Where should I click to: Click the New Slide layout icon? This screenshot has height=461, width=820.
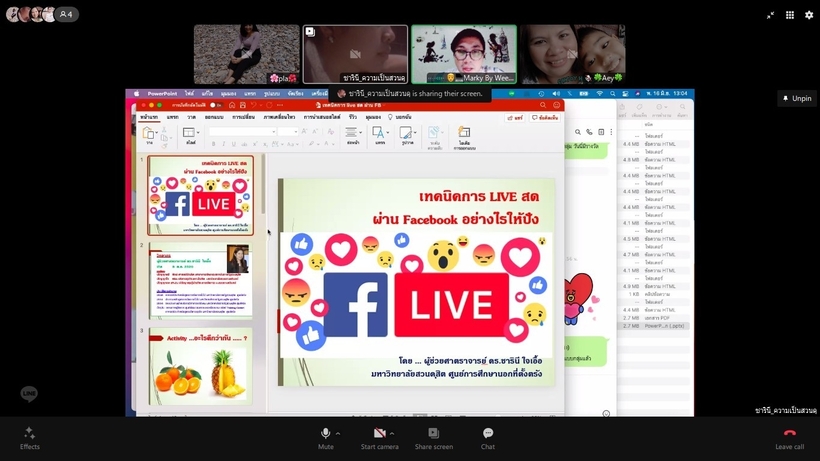tap(189, 132)
